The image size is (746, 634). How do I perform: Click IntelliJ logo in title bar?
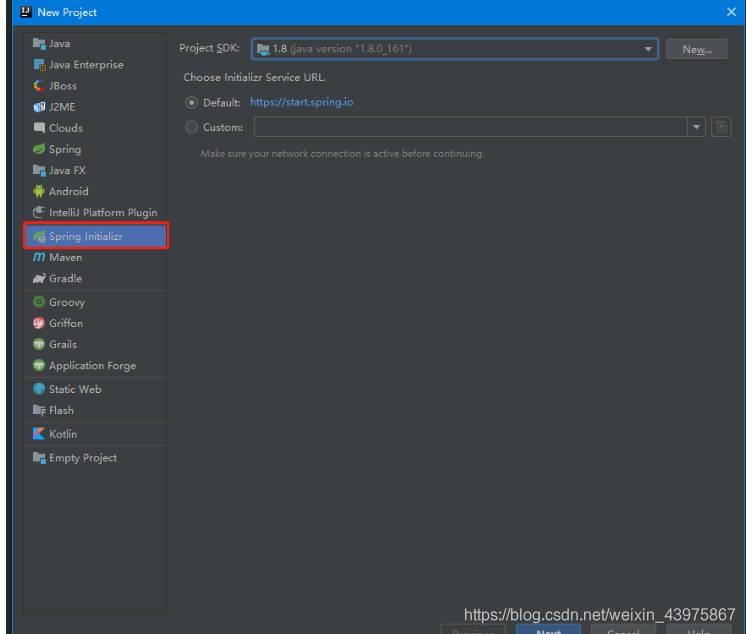tap(26, 12)
